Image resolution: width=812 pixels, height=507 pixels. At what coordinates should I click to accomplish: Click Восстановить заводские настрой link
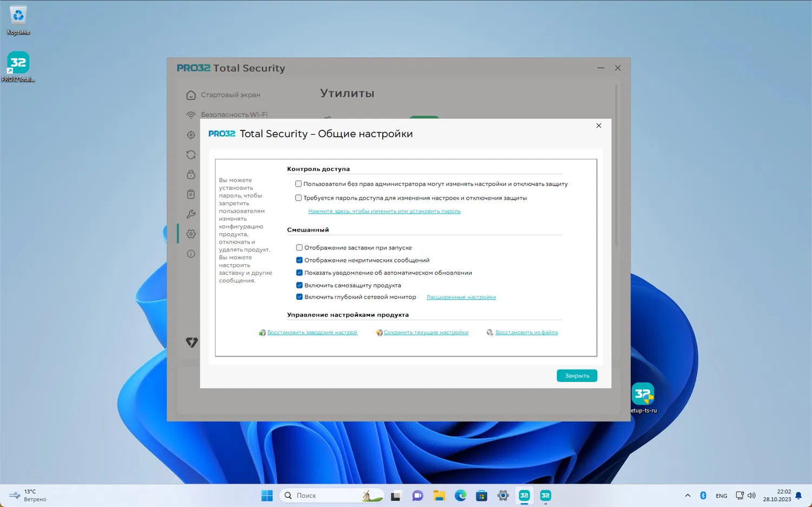coord(312,332)
